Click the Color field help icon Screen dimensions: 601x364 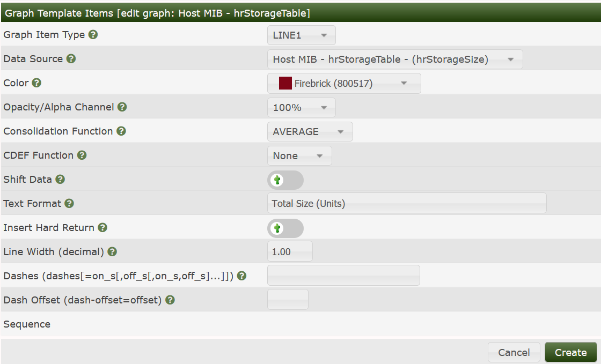click(x=36, y=83)
